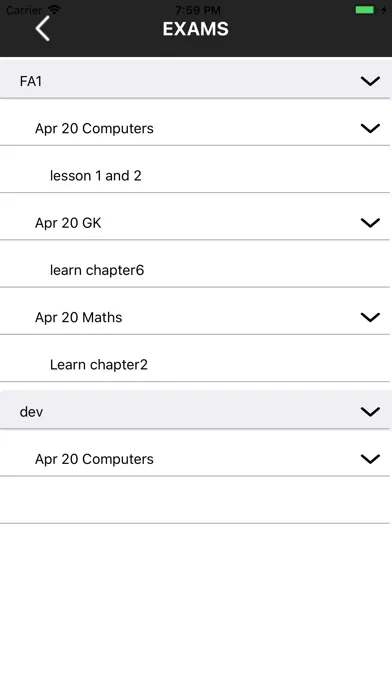Image resolution: width=392 pixels, height=696 pixels.
Task: Go back using the header arrow
Action: tap(43, 28)
